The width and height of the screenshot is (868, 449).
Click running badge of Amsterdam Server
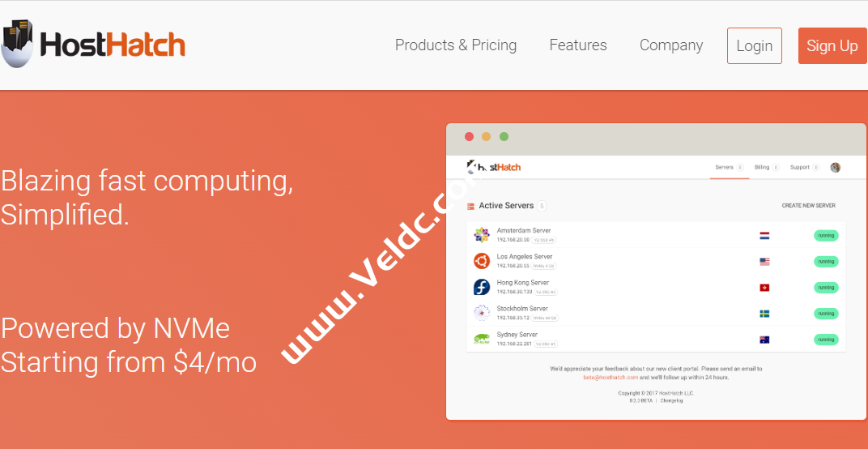pos(826,236)
